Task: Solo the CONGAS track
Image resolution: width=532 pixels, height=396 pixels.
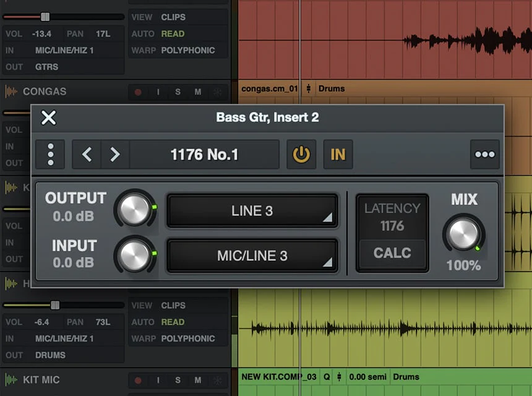Action: coord(178,92)
